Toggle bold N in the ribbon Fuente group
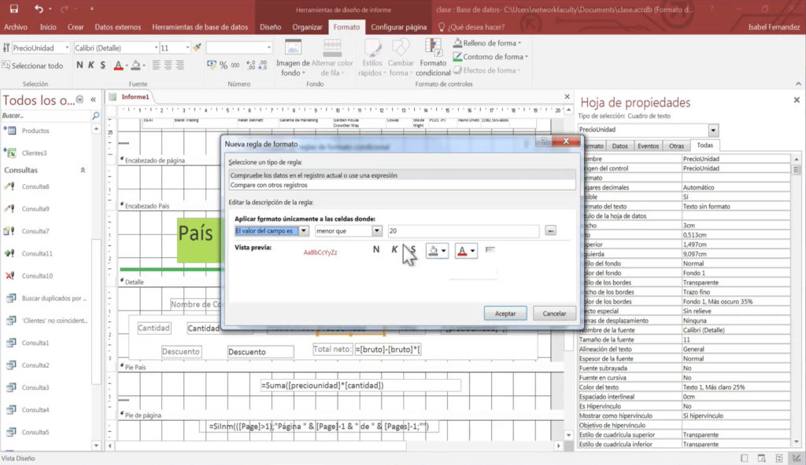The height and width of the screenshot is (465, 806). (x=79, y=65)
